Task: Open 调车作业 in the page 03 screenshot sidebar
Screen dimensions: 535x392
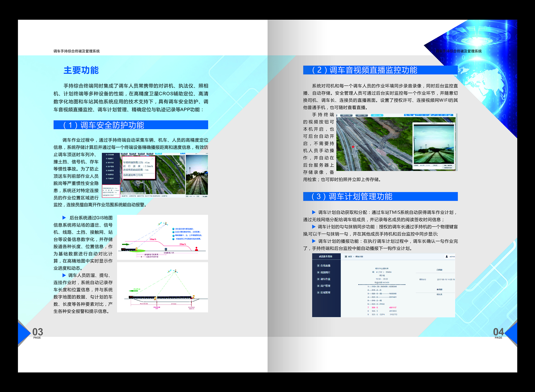Action: click(110, 163)
